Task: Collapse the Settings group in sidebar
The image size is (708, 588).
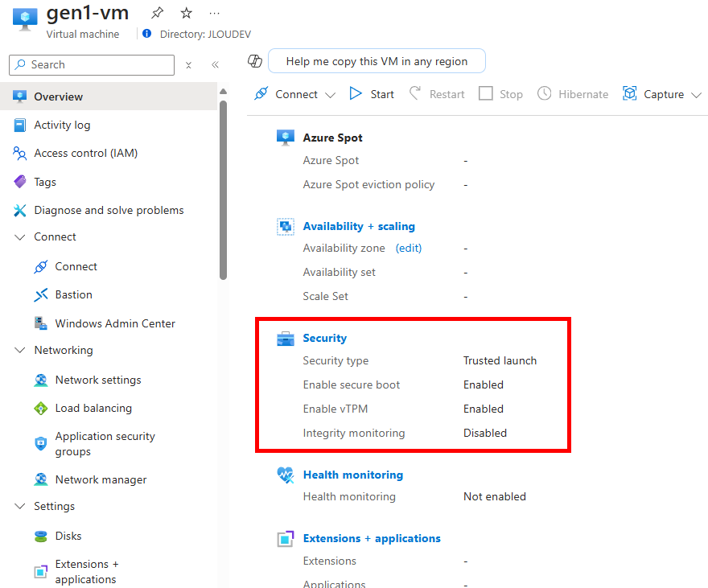Action: coord(20,506)
